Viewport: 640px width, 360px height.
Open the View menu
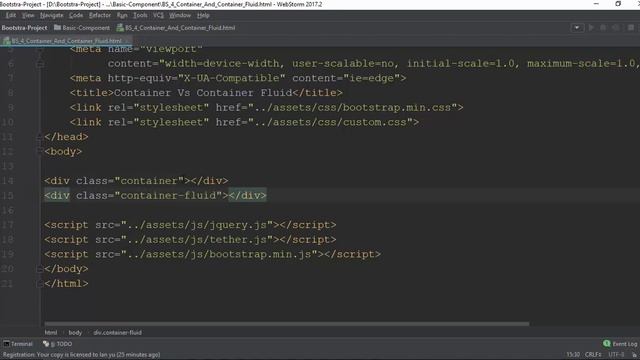[28, 16]
